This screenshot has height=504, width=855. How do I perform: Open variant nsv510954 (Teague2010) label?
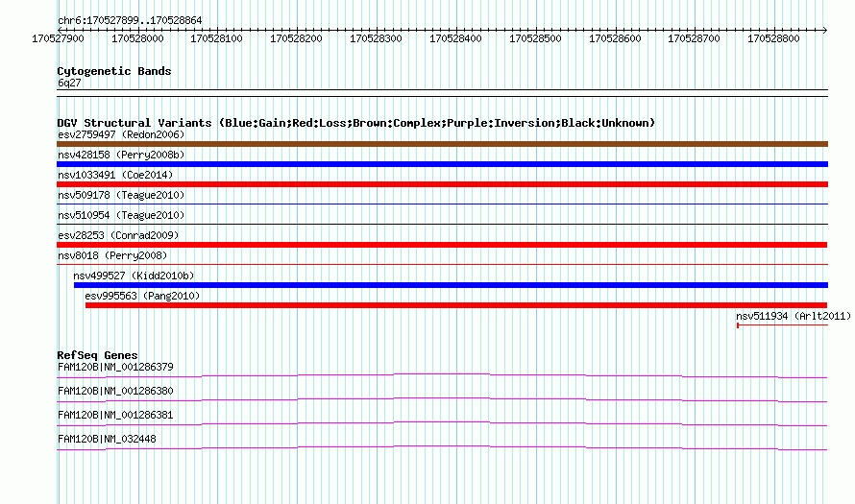[121, 215]
